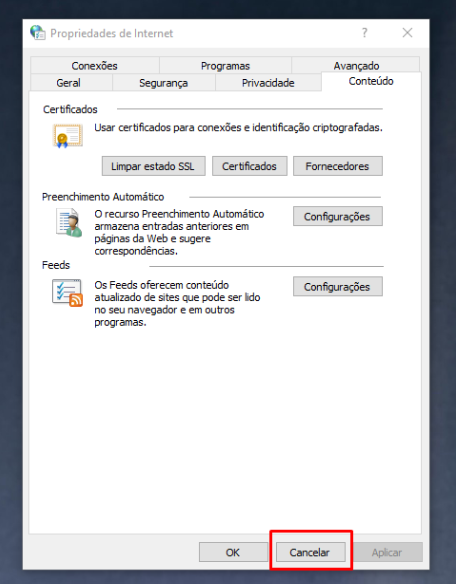Switch to the Privacidade tab
456x584 pixels.
[x=268, y=82]
